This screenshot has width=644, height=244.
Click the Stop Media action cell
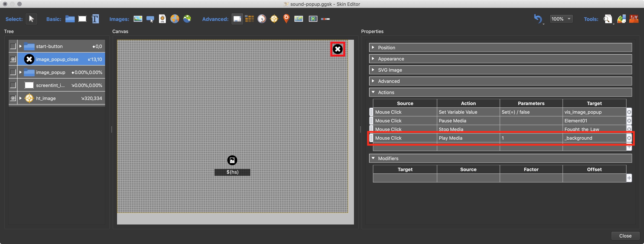(468, 129)
